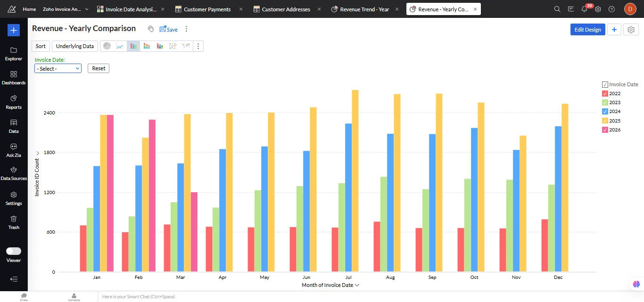Close the Customer Payments tab
The image size is (644, 302).
point(241,9)
